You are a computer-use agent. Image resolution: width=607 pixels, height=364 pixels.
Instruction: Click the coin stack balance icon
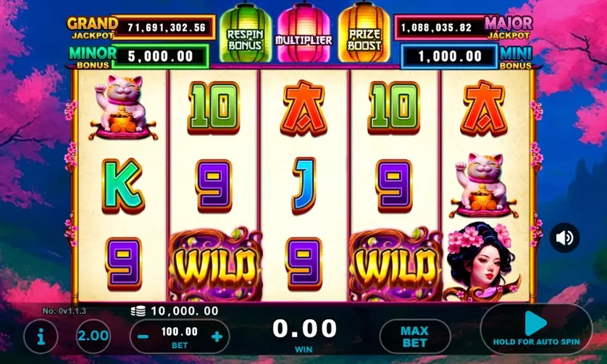pyautogui.click(x=138, y=310)
